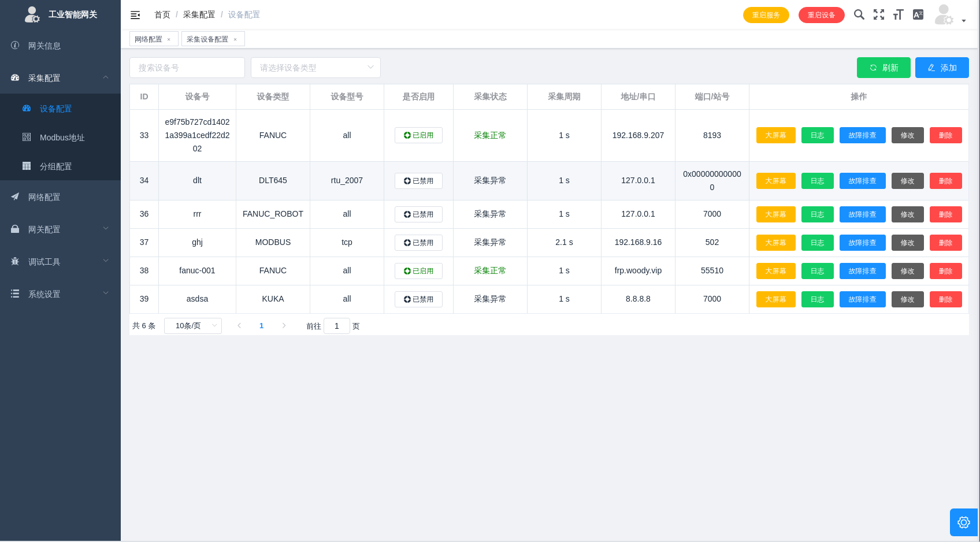Toggle 已禁用 status for device rrr

coord(418,214)
